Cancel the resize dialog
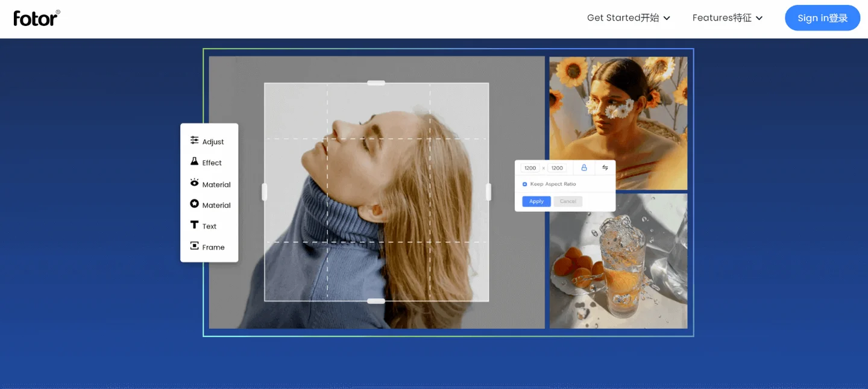Image resolution: width=868 pixels, height=389 pixels. pyautogui.click(x=568, y=201)
